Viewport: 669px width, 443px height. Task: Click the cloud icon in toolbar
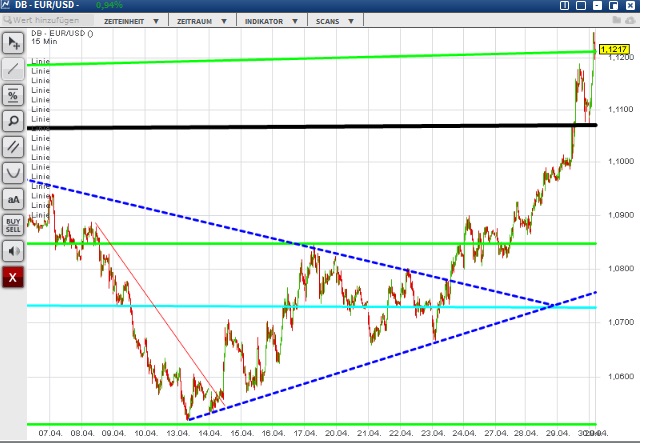tap(630, 20)
